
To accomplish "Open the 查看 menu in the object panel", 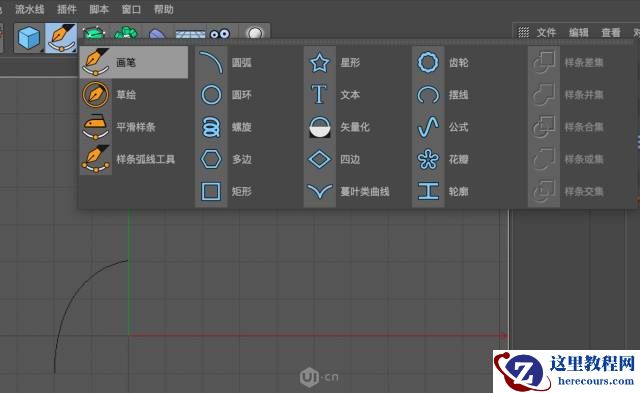I will [611, 32].
